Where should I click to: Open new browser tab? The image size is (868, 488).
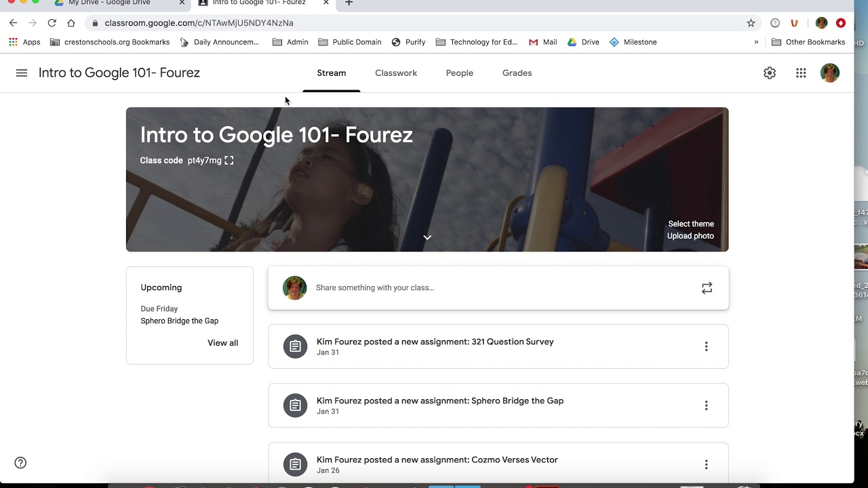349,3
